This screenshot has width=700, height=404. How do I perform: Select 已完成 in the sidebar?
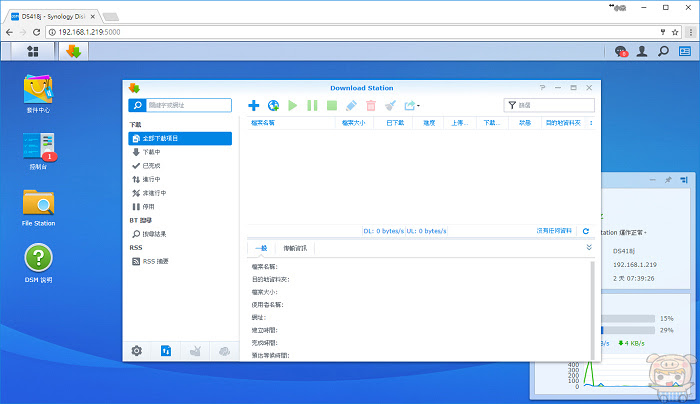[180, 166]
